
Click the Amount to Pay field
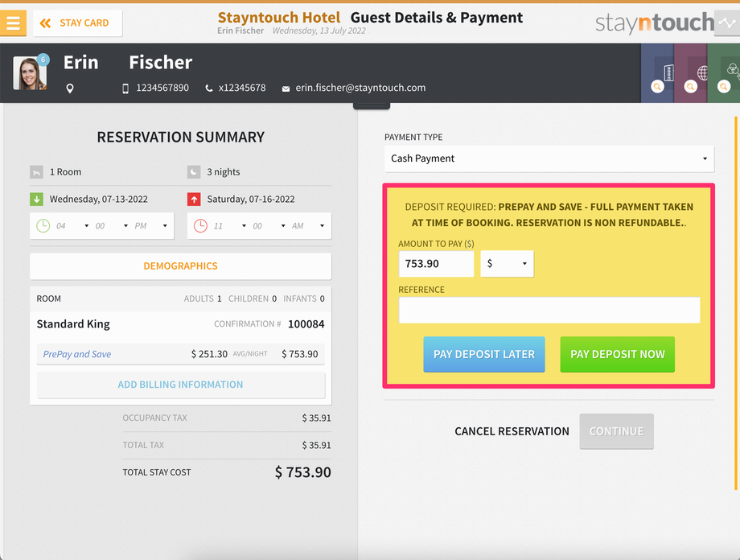436,263
